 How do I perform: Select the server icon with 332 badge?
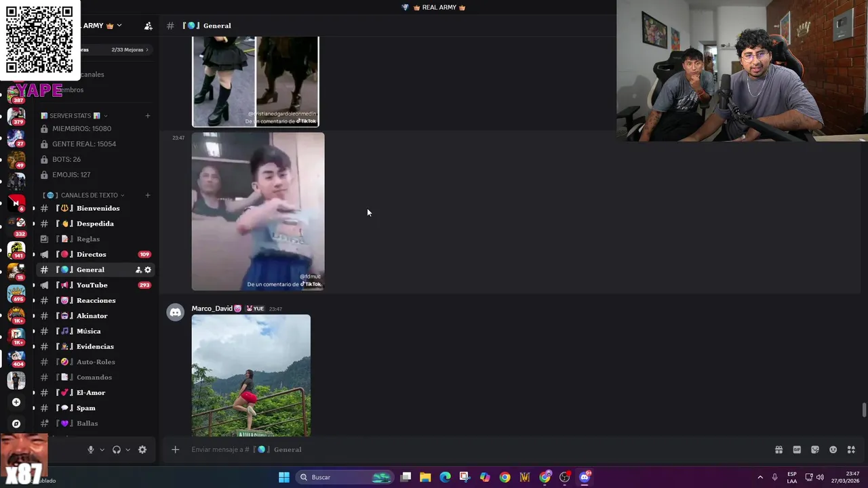coord(16,226)
